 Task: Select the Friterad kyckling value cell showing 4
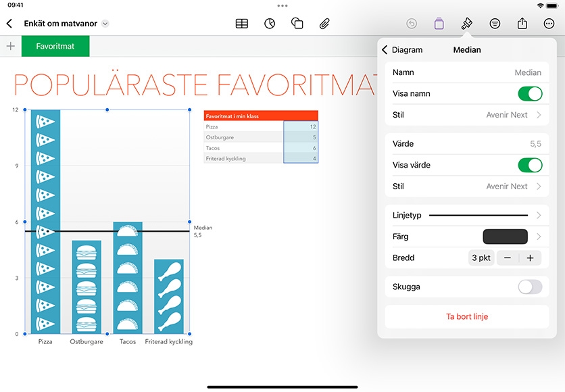click(301, 159)
